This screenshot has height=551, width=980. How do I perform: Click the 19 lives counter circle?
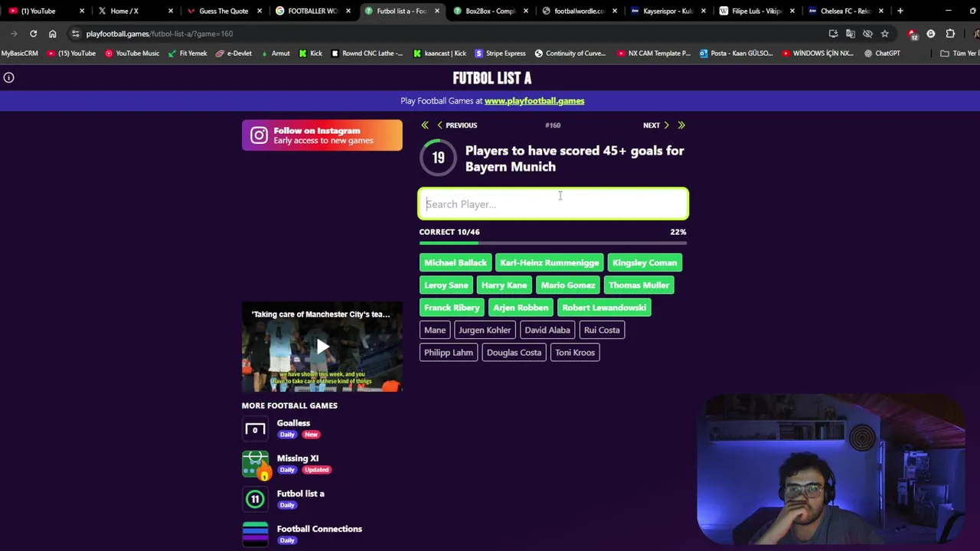438,158
